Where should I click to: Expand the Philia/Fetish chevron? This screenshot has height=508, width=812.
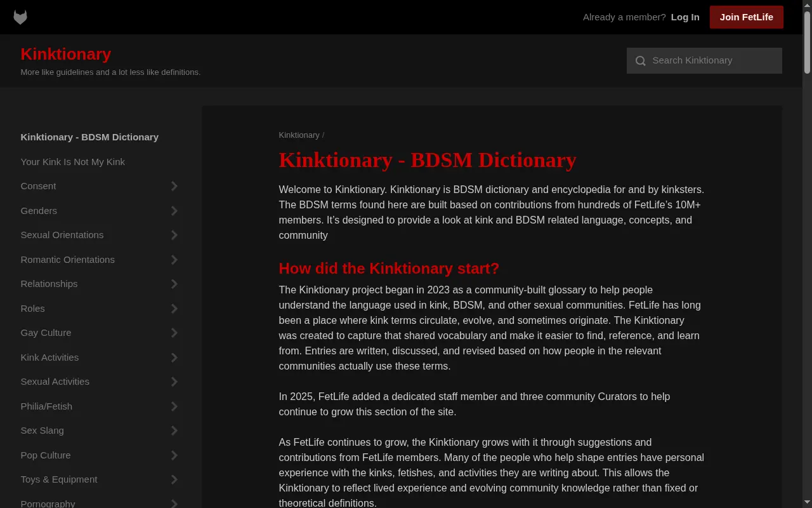pyautogui.click(x=174, y=406)
